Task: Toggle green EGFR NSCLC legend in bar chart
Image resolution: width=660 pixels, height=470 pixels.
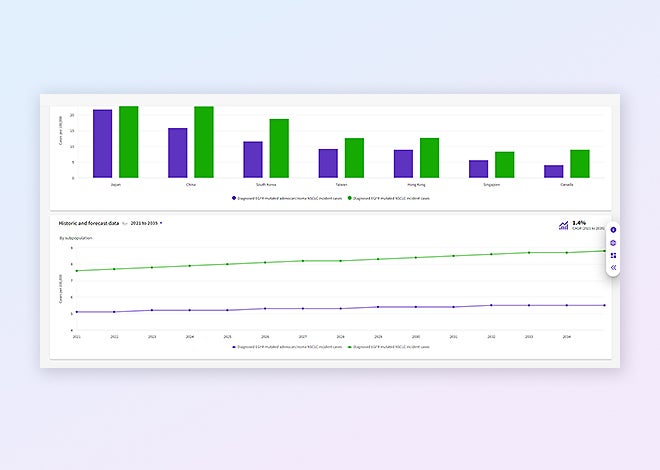Action: [388, 198]
